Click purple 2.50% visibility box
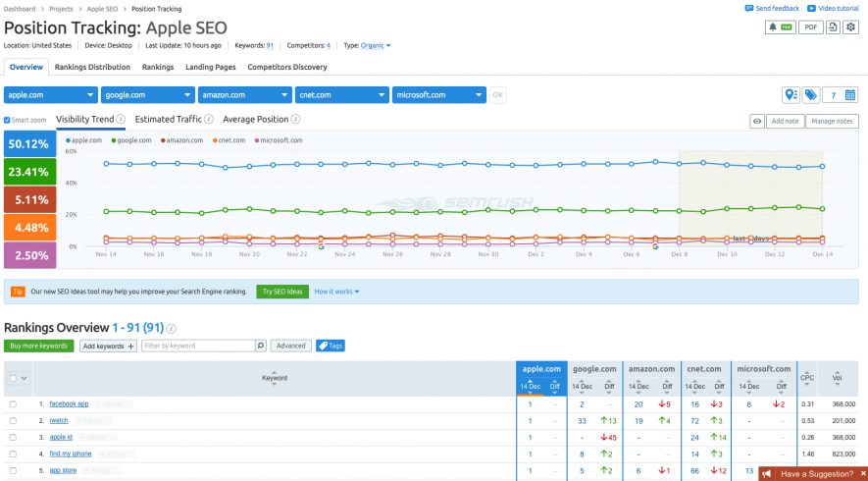The height and width of the screenshot is (481, 868). pos(29,255)
